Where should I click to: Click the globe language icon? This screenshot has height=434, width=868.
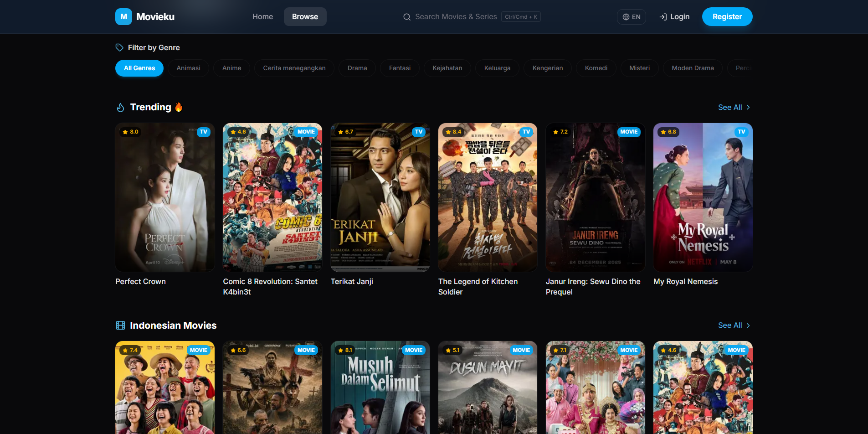pyautogui.click(x=626, y=17)
